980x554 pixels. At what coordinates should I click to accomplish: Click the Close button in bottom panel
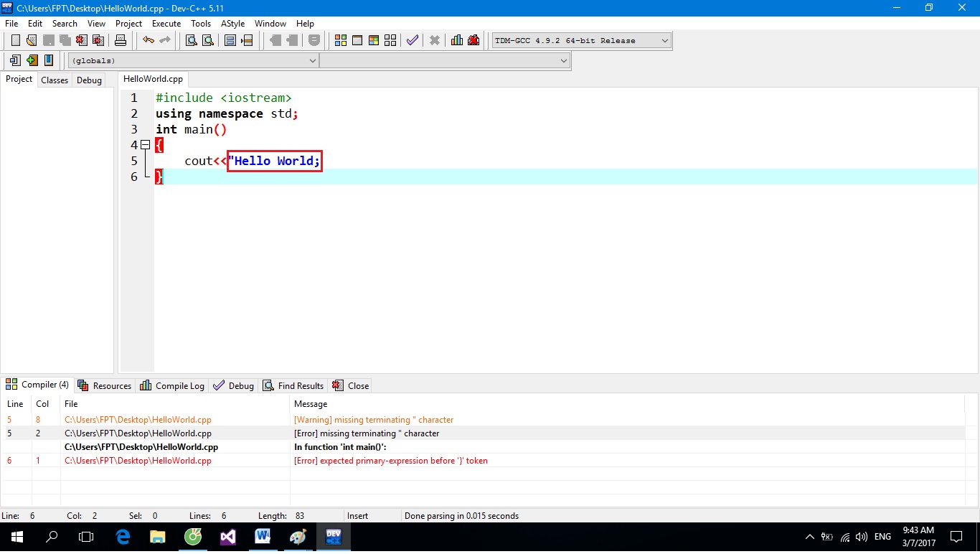(351, 386)
